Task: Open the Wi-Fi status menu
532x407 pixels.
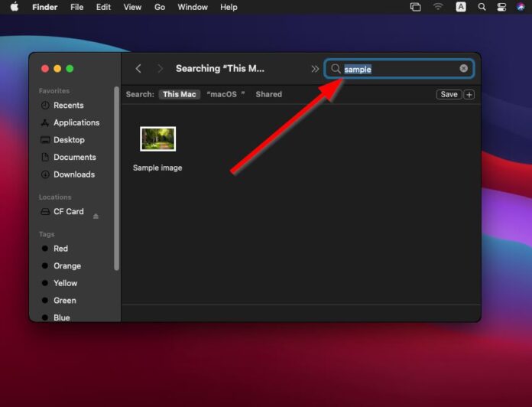Action: click(438, 7)
